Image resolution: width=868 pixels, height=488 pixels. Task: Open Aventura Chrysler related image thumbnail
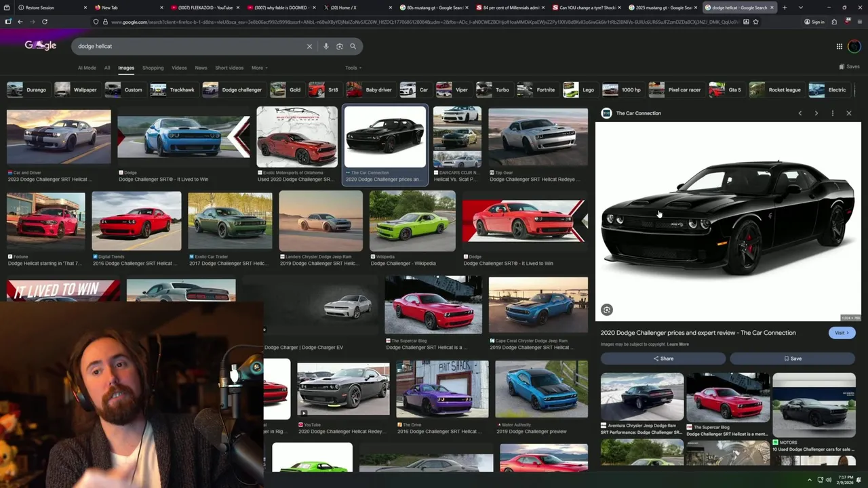(642, 396)
